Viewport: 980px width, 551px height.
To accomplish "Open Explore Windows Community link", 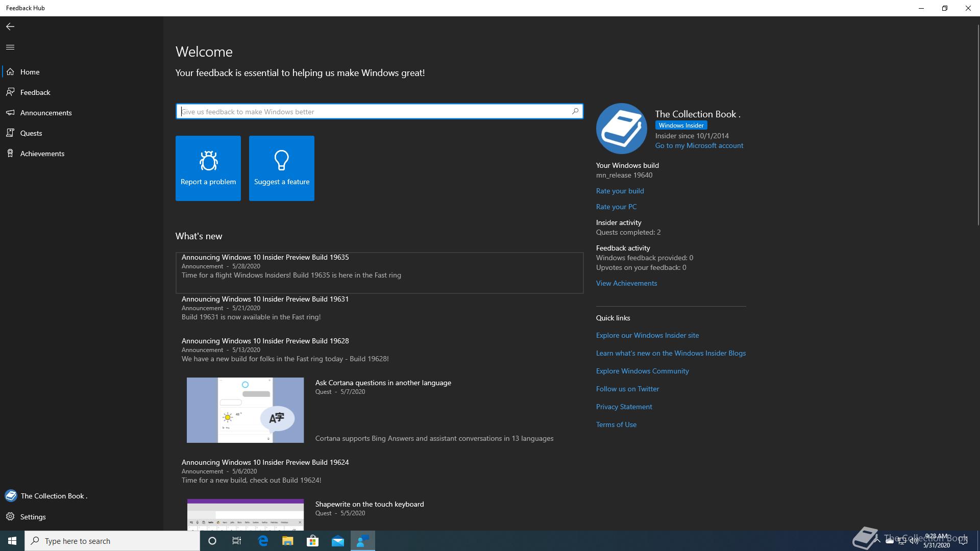I will (x=642, y=371).
